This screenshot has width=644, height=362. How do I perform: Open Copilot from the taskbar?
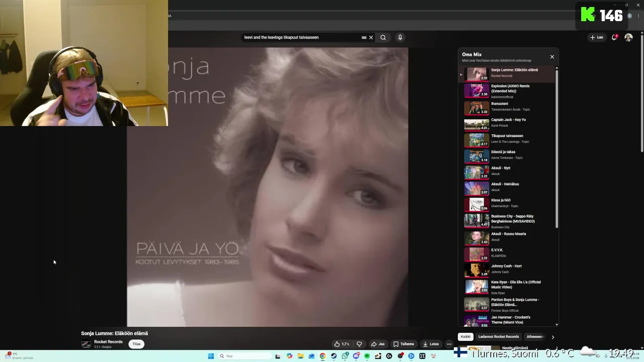289,356
